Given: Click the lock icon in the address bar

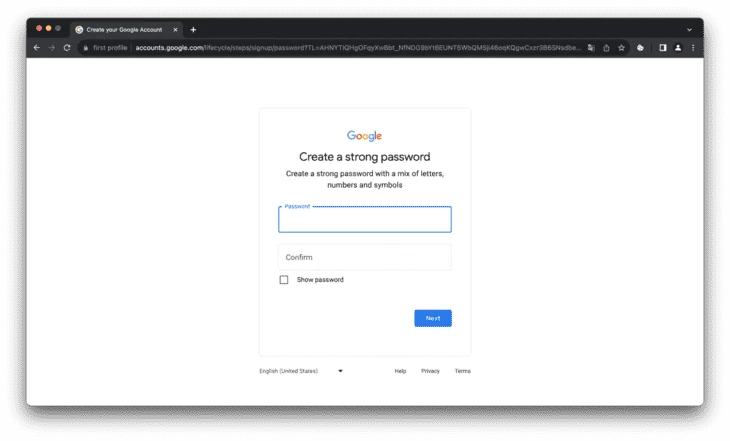Looking at the screenshot, I should pos(86,47).
